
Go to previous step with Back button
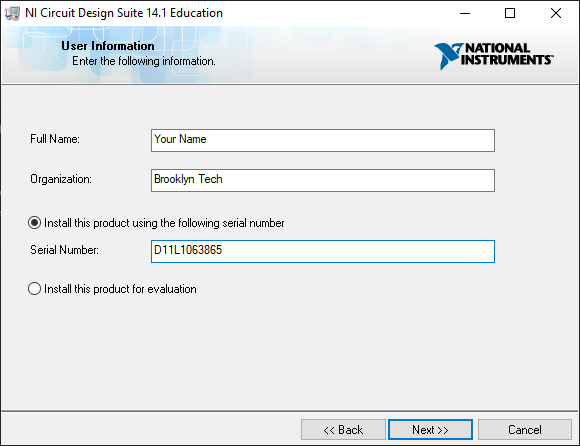[x=343, y=430]
